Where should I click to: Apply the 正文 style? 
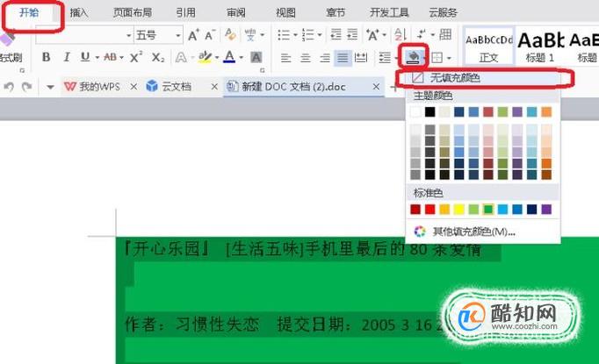489,47
